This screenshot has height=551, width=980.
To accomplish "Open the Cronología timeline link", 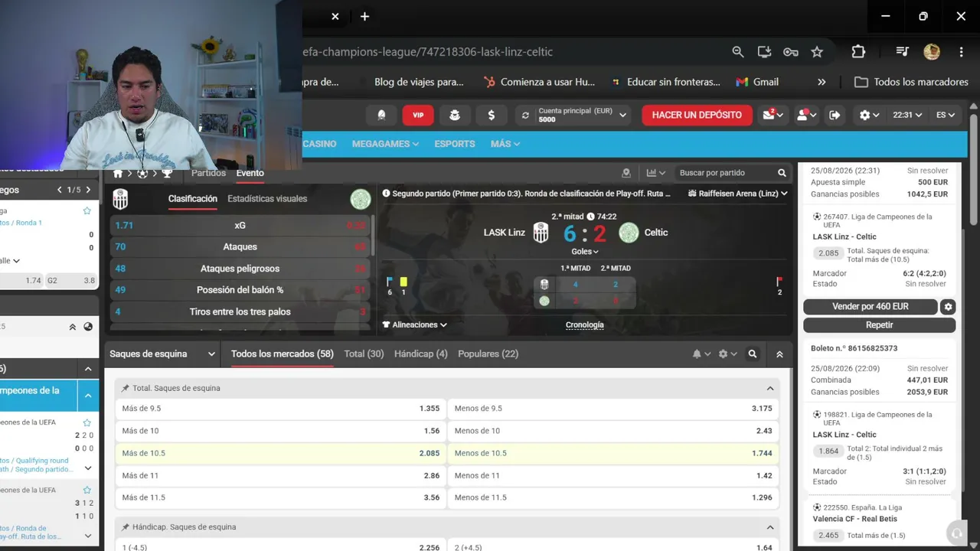I will pos(585,324).
